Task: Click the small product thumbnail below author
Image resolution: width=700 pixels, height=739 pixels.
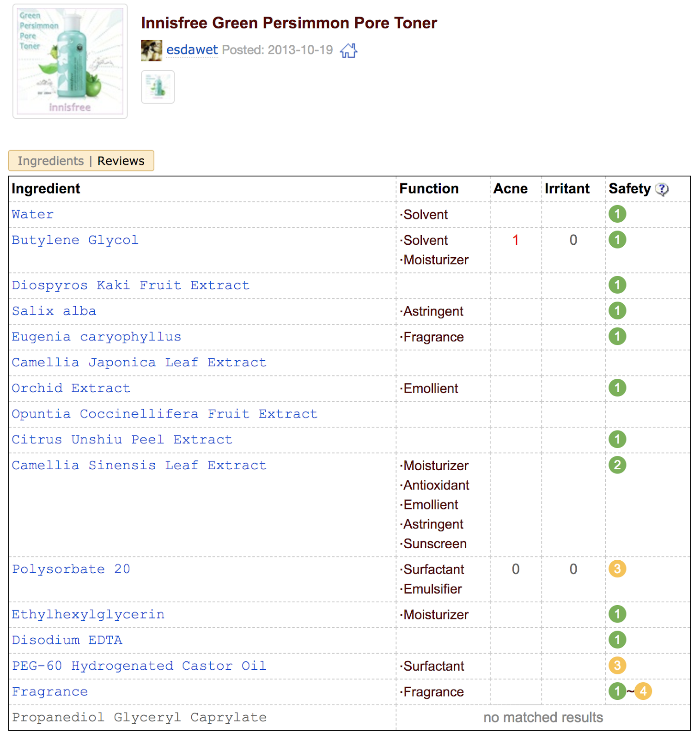Action: coord(158,87)
